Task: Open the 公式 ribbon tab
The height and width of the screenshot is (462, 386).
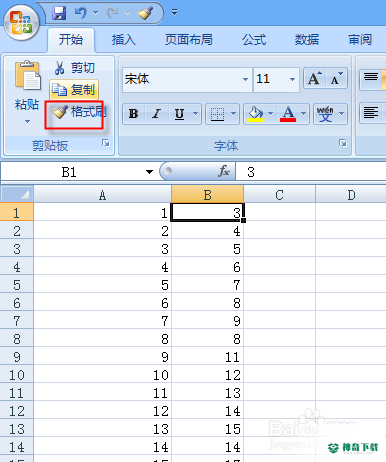Action: pos(254,40)
